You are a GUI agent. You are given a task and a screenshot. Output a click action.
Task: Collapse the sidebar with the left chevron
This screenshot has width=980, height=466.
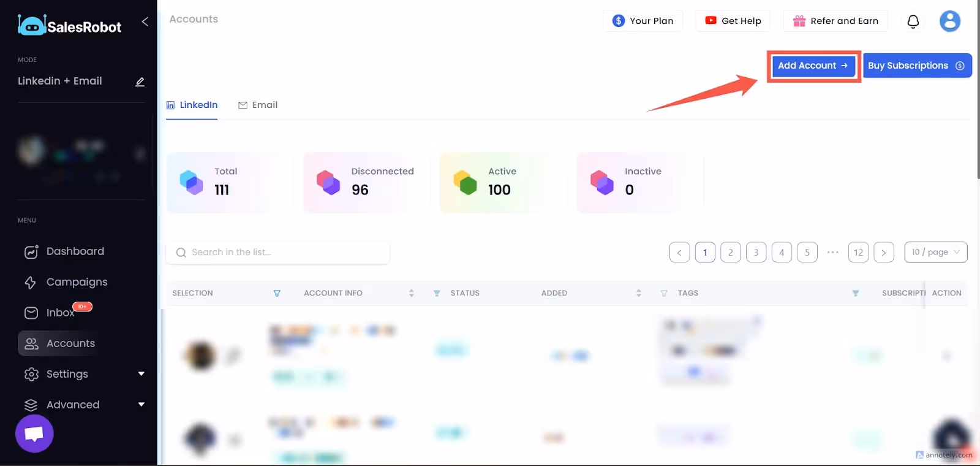[x=145, y=21]
